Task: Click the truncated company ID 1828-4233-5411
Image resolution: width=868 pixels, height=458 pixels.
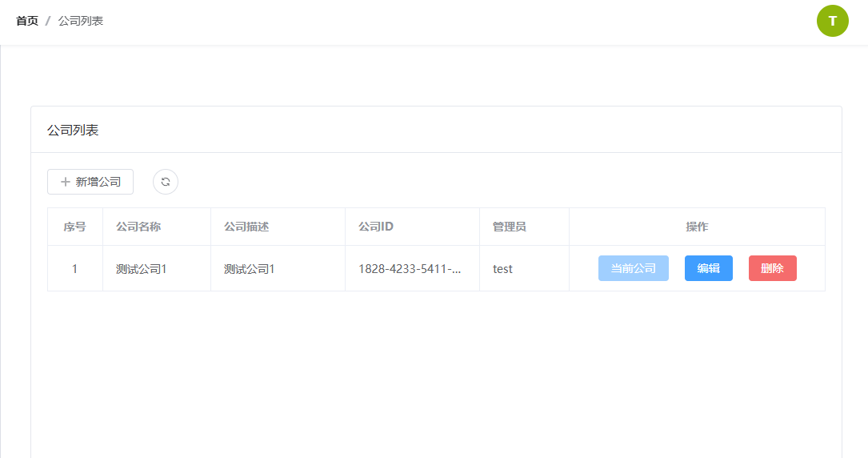Action: [410, 269]
